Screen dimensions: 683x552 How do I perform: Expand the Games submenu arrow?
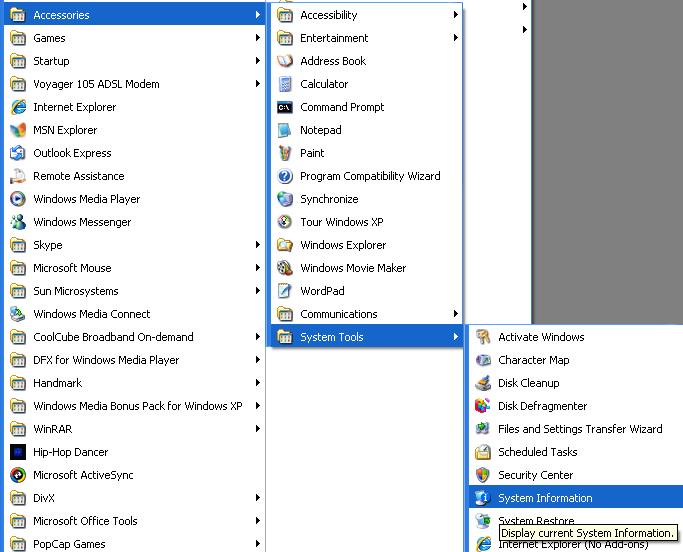pyautogui.click(x=258, y=38)
